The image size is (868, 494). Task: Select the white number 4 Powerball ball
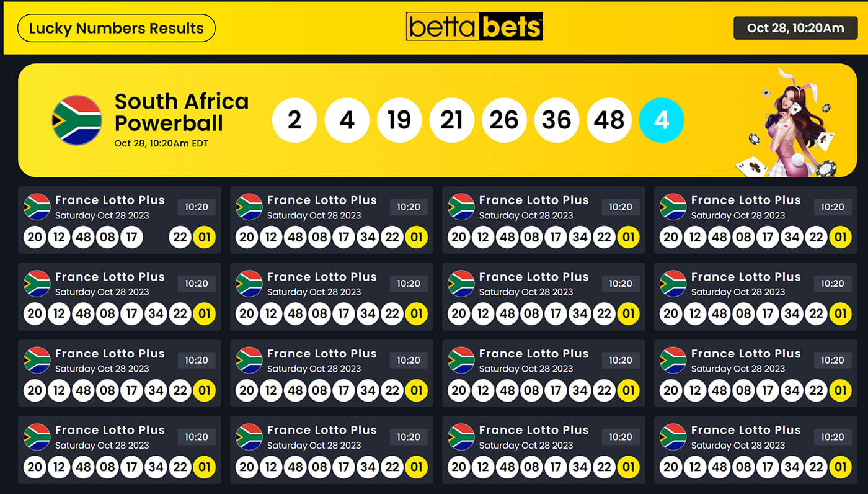point(347,120)
